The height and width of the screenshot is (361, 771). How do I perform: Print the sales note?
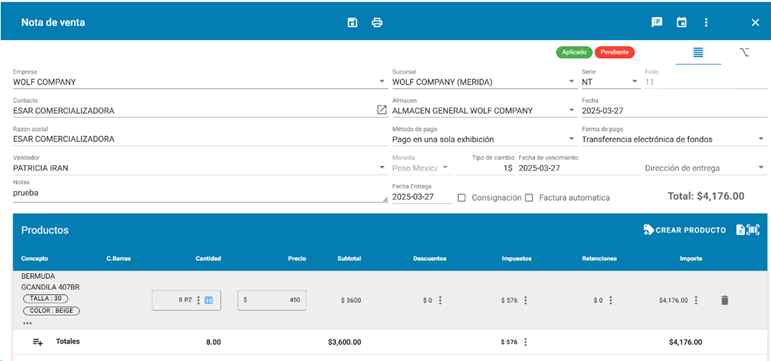pos(377,23)
